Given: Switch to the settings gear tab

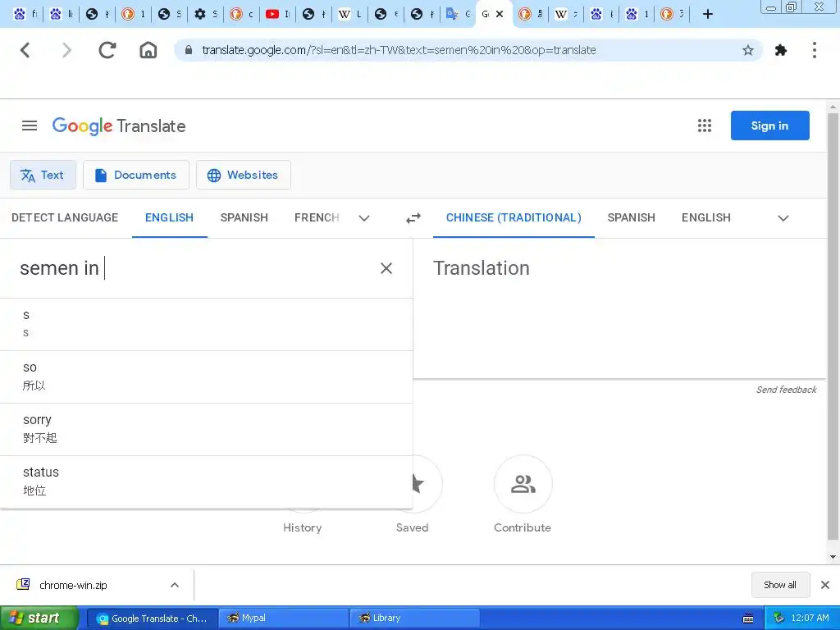Looking at the screenshot, I should tap(205, 15).
